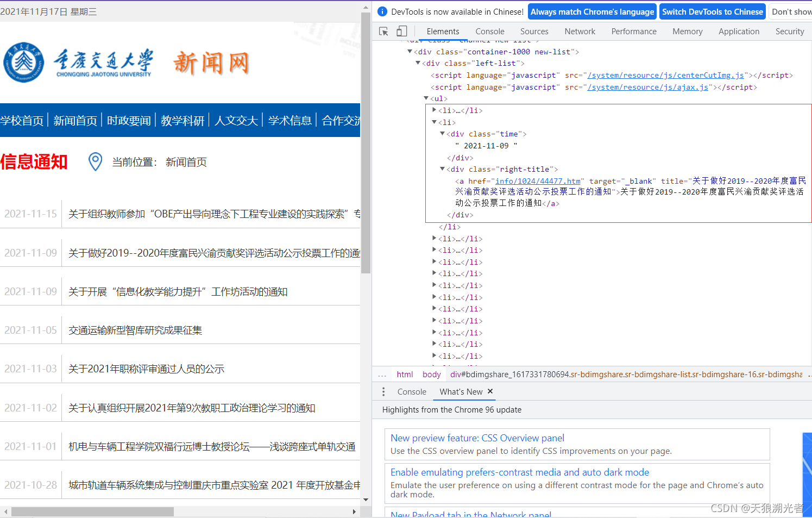Collapse the div class time node

pyautogui.click(x=442, y=134)
